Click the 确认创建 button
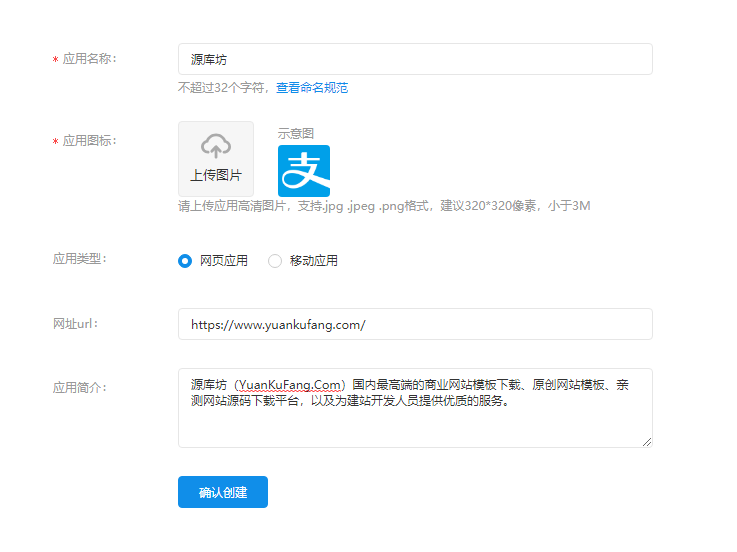The height and width of the screenshot is (552, 737). pos(223,492)
